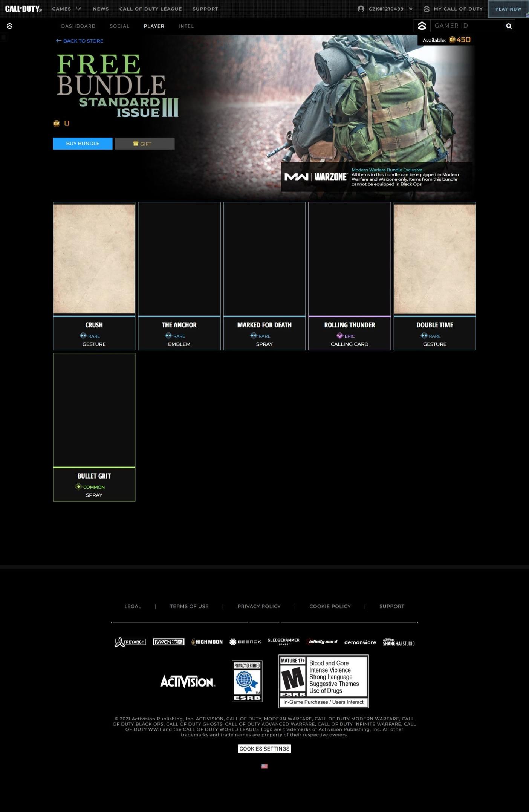529x812 pixels.
Task: Open the Call of Duty League menu
Action: tap(150, 9)
